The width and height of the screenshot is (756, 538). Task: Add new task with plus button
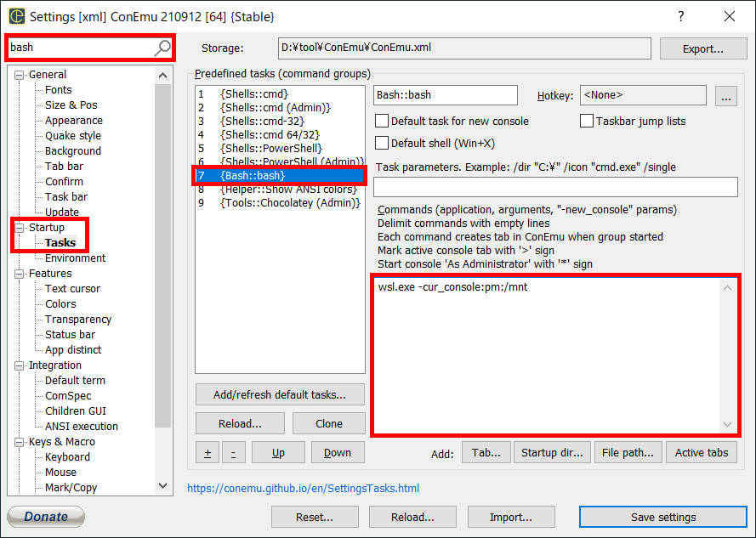[x=207, y=453]
